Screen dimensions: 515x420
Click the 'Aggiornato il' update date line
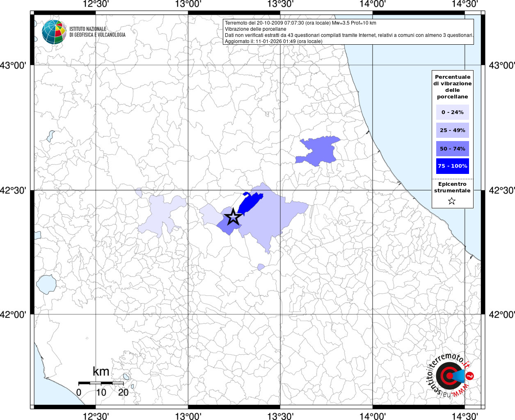pos(273,41)
